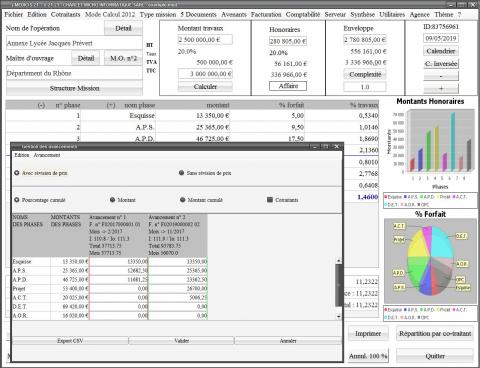Click the Montant travaux HT input field
This screenshot has width=480, height=368.
(x=205, y=40)
